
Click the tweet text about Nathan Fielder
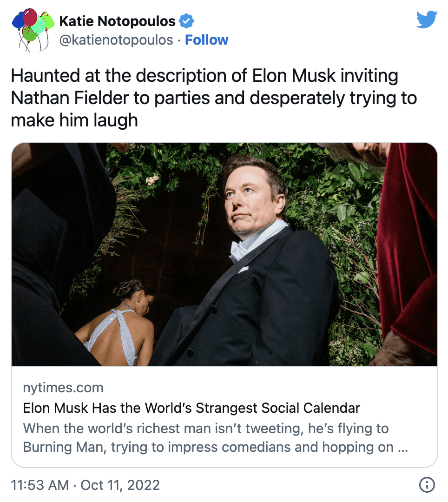click(209, 98)
